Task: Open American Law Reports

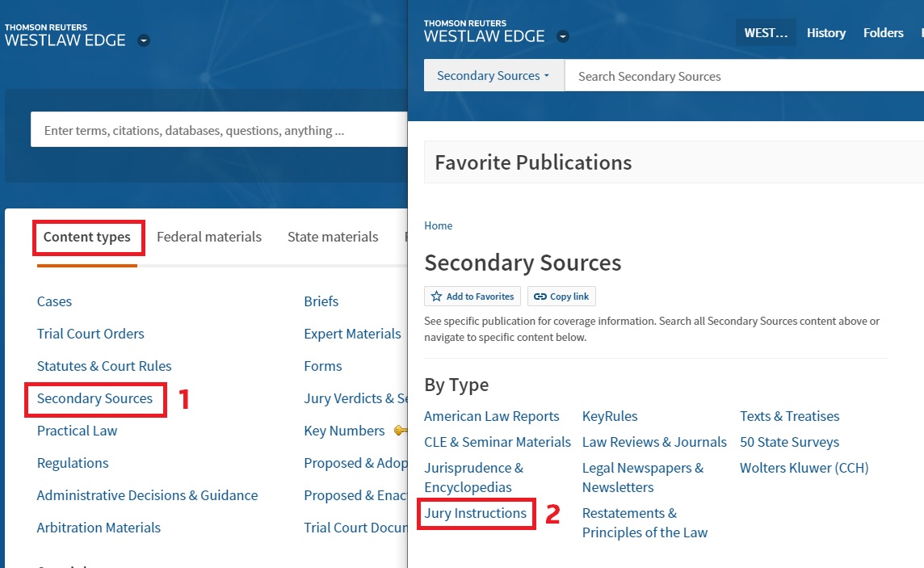Action: point(491,416)
